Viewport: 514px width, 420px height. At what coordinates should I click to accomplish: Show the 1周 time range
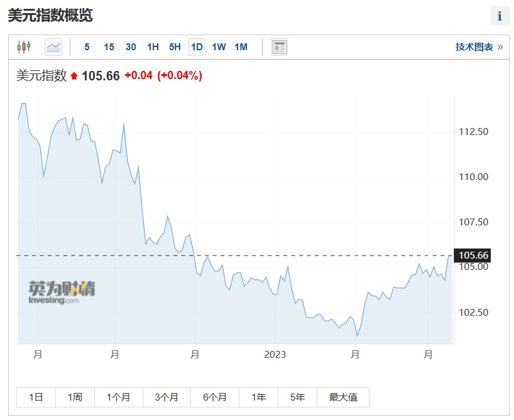[x=75, y=397]
